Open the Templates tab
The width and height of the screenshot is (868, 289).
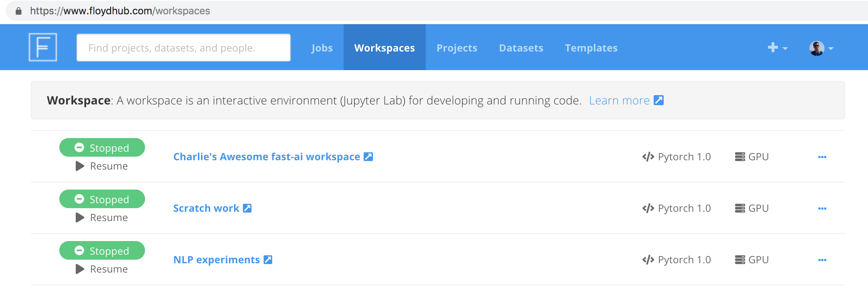(591, 48)
